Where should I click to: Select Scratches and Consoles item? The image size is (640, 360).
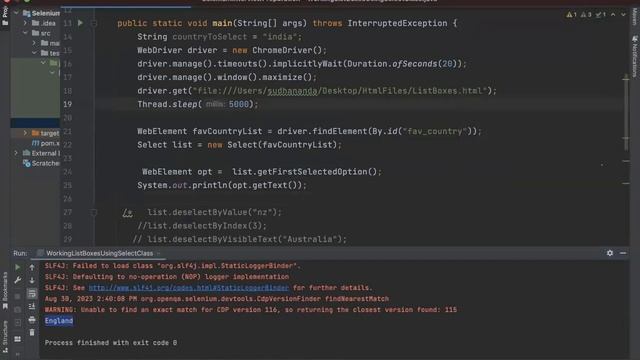[41, 163]
